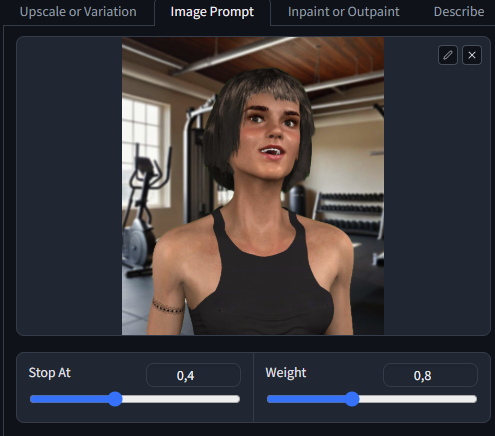Select the Image Prompt tab
Image resolution: width=495 pixels, height=436 pixels.
click(x=212, y=12)
